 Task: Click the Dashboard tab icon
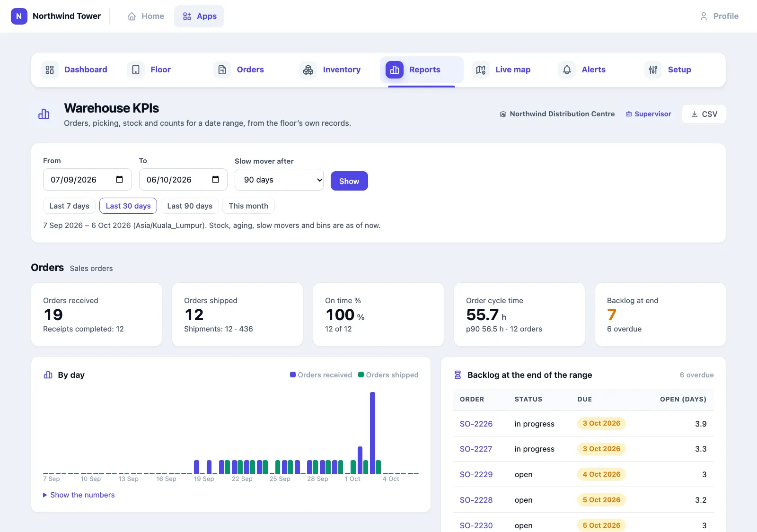click(50, 70)
